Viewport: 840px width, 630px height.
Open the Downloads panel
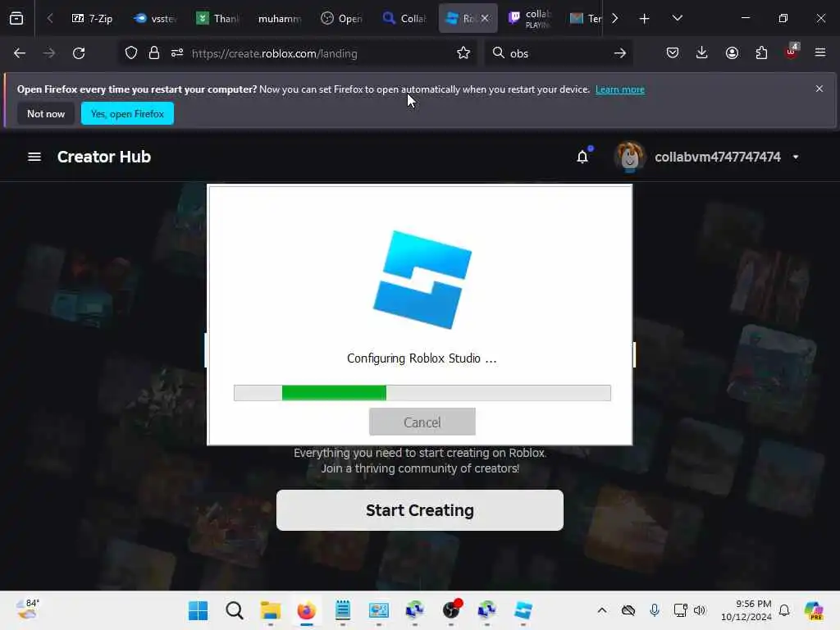pos(702,52)
